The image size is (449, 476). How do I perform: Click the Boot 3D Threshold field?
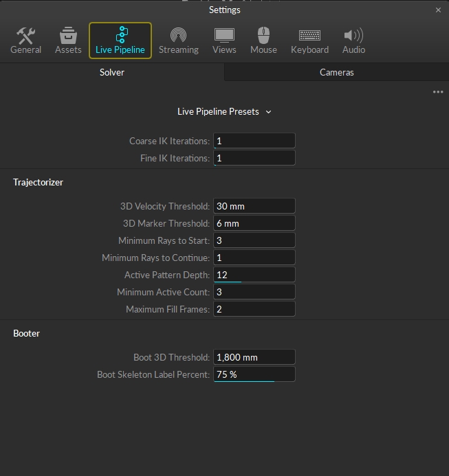click(254, 357)
